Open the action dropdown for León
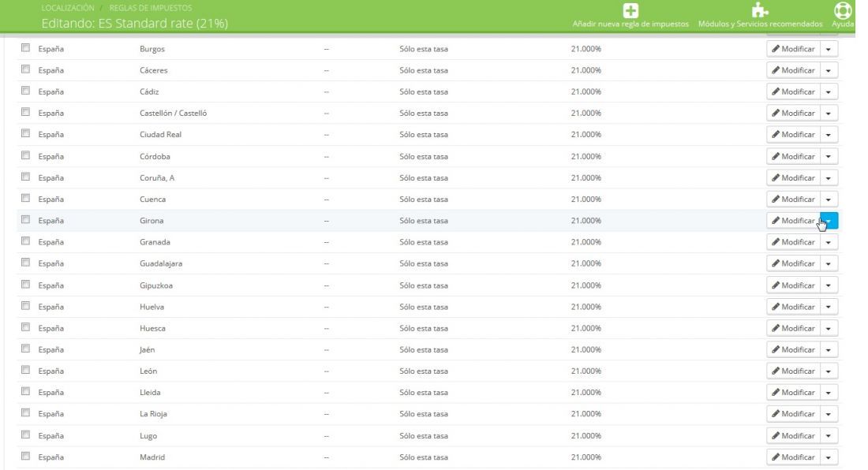This screenshot has height=470, width=868. point(829,371)
